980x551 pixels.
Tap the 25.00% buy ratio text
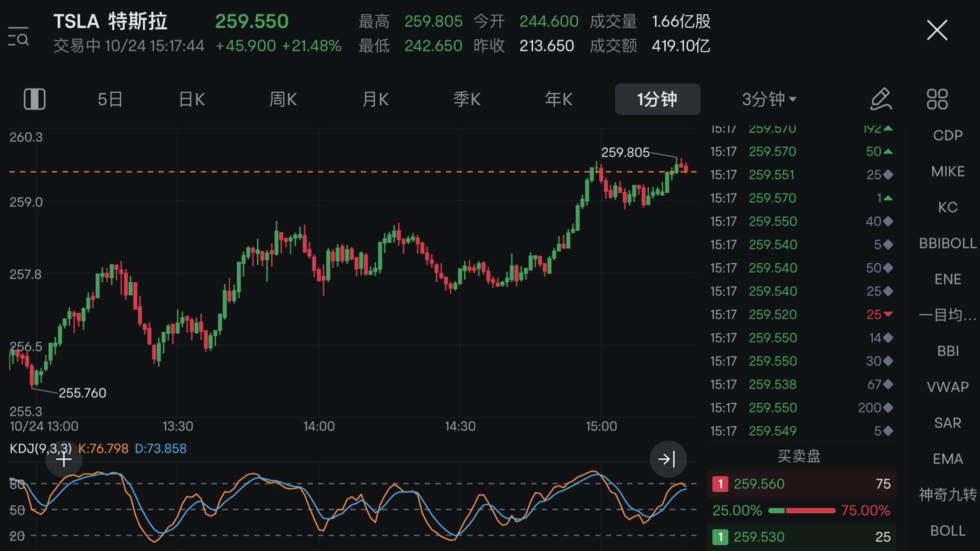click(737, 510)
